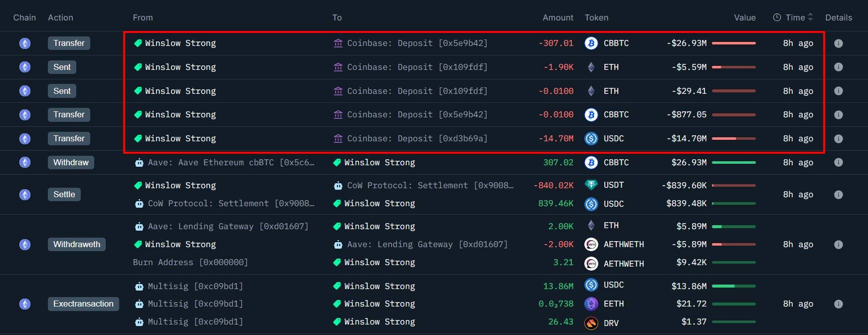This screenshot has width=868, height=335.
Task: Click the Token column header
Action: pos(596,17)
